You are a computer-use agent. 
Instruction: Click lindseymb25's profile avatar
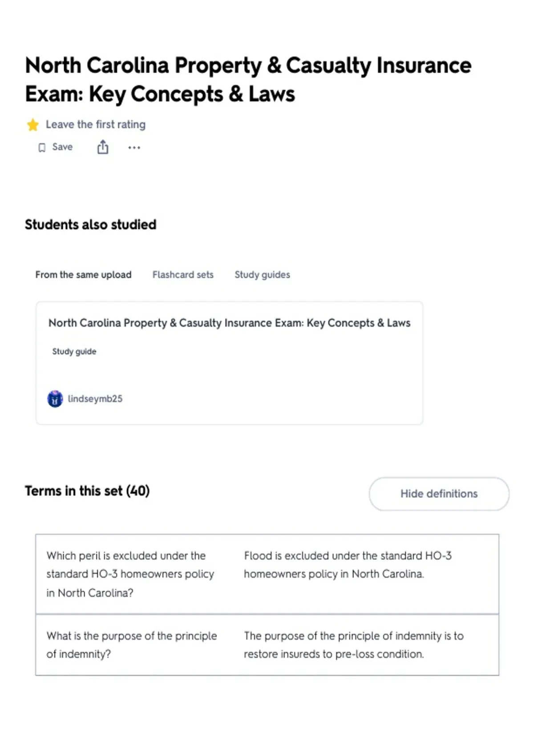tap(55, 399)
